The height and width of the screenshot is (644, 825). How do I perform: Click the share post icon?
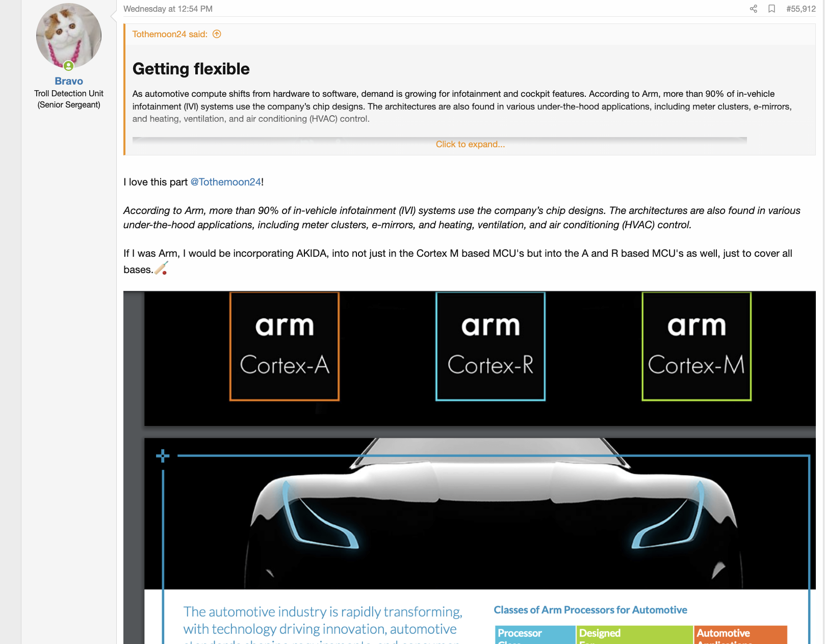[x=753, y=9]
